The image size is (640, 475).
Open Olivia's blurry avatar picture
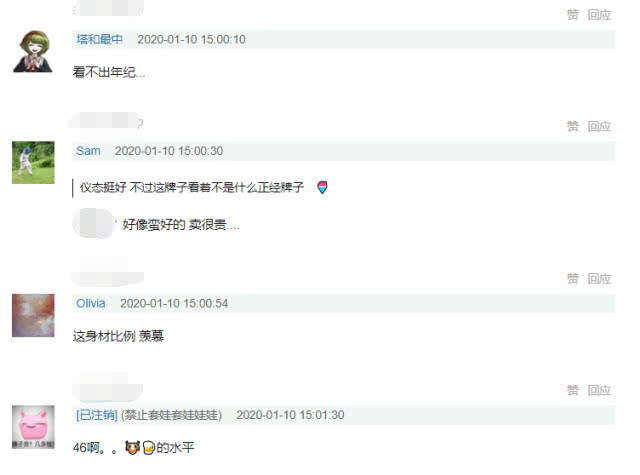click(x=33, y=315)
